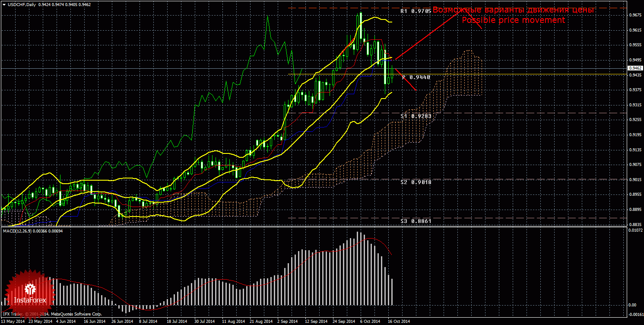The image size is (644, 325).
Task: Click the MACD scale value 0.01072
Action: tap(635, 230)
